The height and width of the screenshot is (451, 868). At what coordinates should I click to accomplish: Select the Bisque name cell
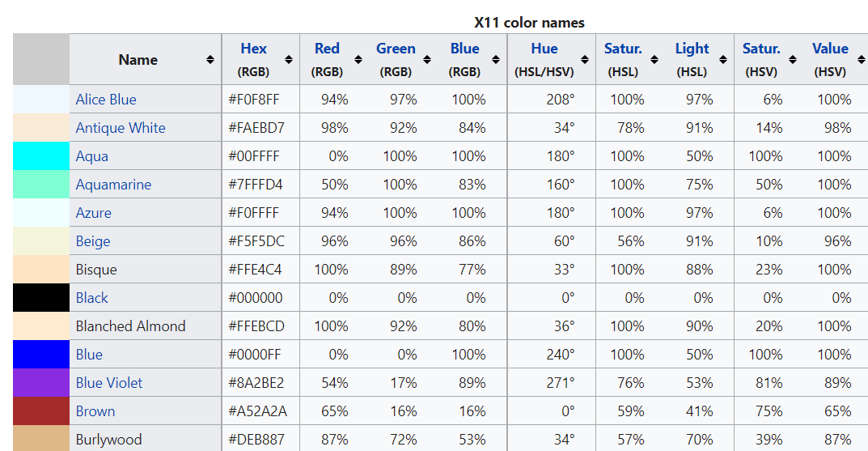pos(146,270)
